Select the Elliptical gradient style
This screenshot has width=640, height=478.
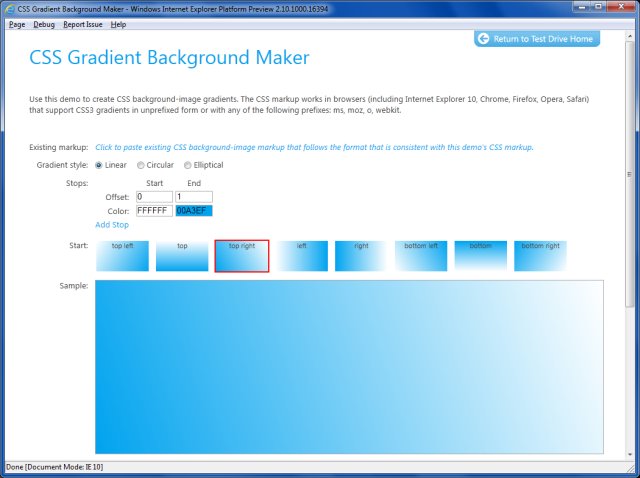pos(188,165)
